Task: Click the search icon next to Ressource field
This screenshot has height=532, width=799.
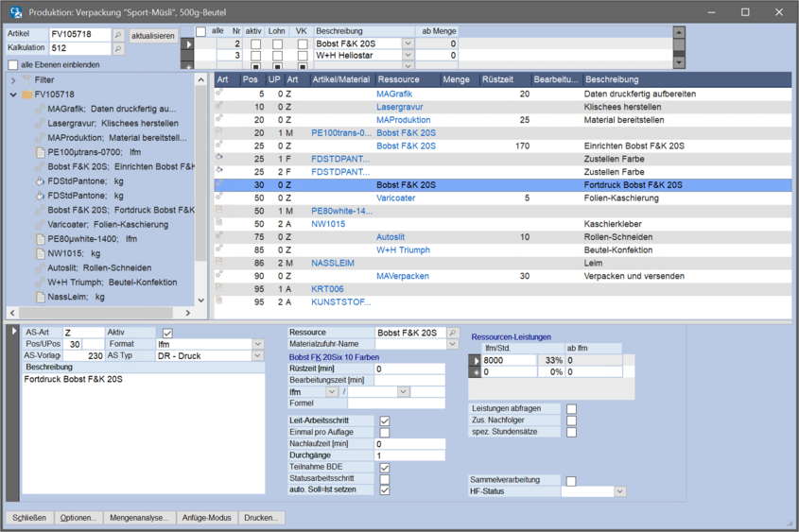Action: click(x=453, y=333)
